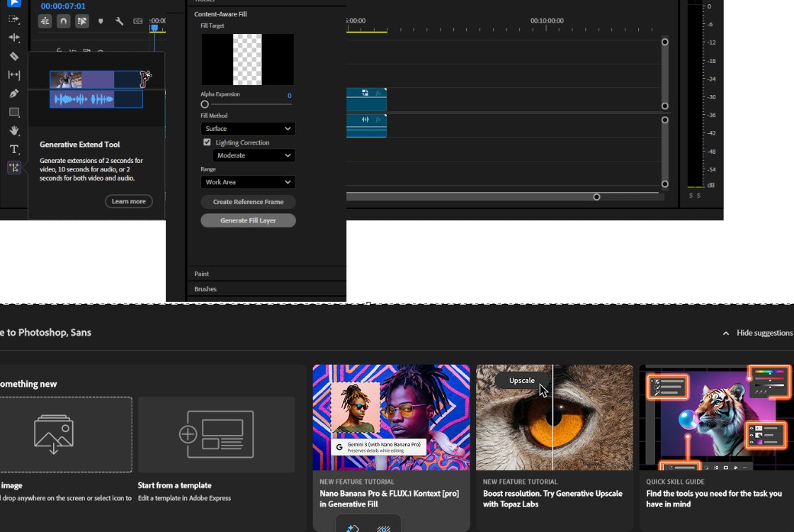
Task: Click the 00:10:00:00 label on time ruler
Action: 547,21
